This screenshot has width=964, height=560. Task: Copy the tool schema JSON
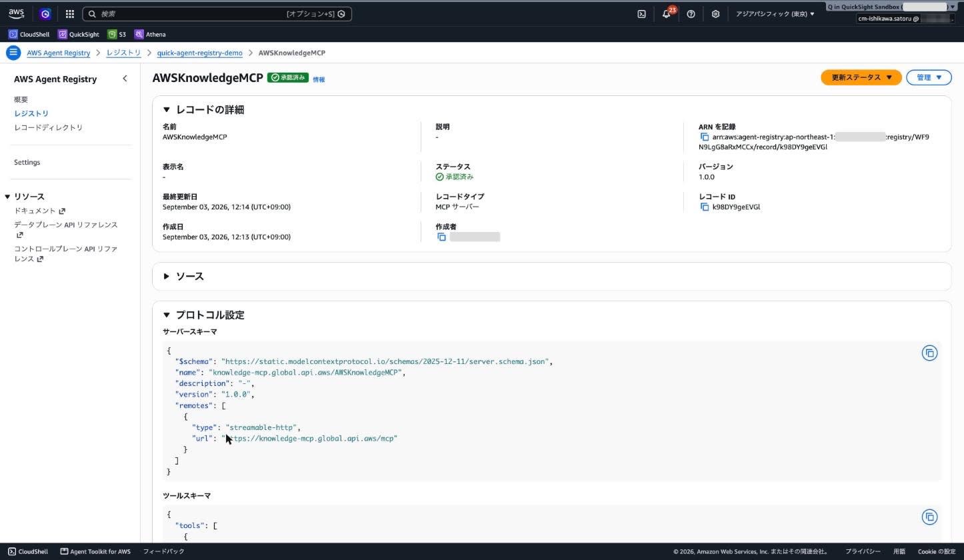(x=929, y=517)
